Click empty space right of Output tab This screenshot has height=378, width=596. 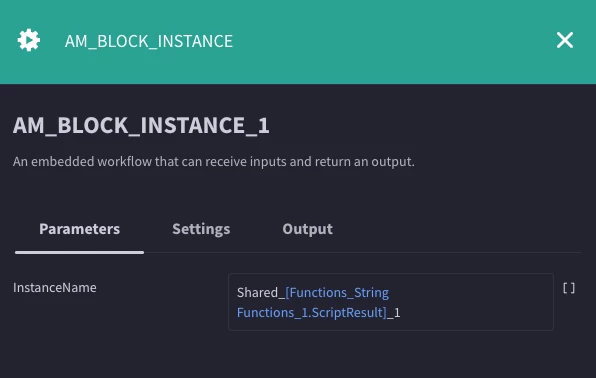(456, 229)
